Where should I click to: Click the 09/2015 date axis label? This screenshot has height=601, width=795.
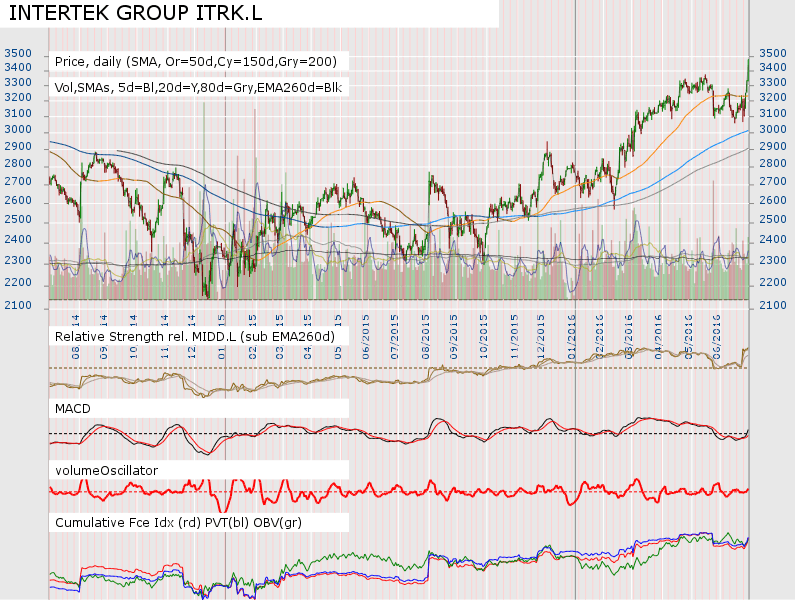pos(454,337)
